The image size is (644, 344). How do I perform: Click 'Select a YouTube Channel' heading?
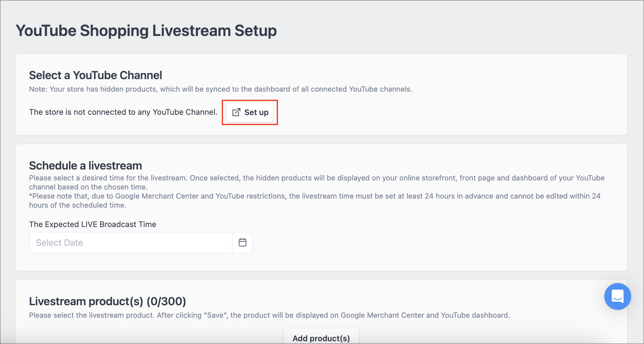[x=96, y=75]
